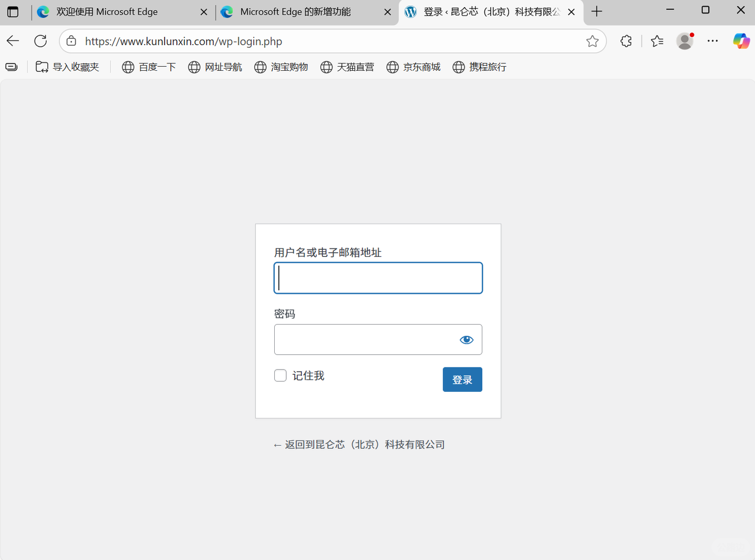Screen dimensions: 755x560
Task: Select the 登录 昆仑芯 tab
Action: 491,12
